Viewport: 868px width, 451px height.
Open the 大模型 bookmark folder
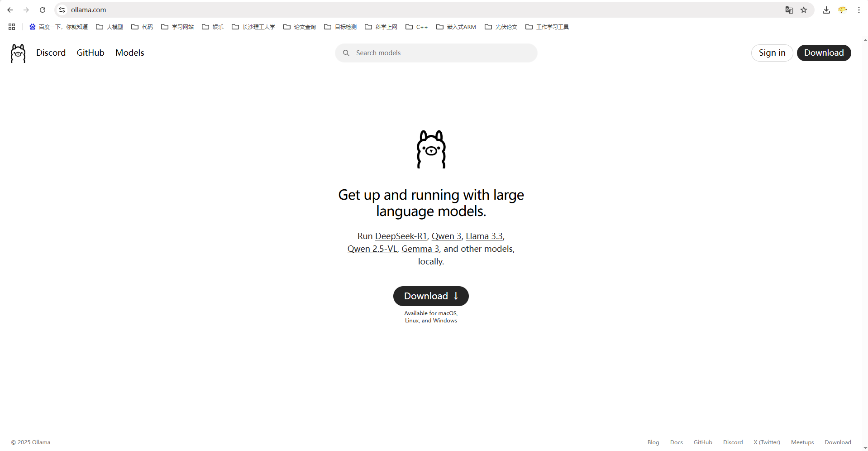tap(110, 27)
